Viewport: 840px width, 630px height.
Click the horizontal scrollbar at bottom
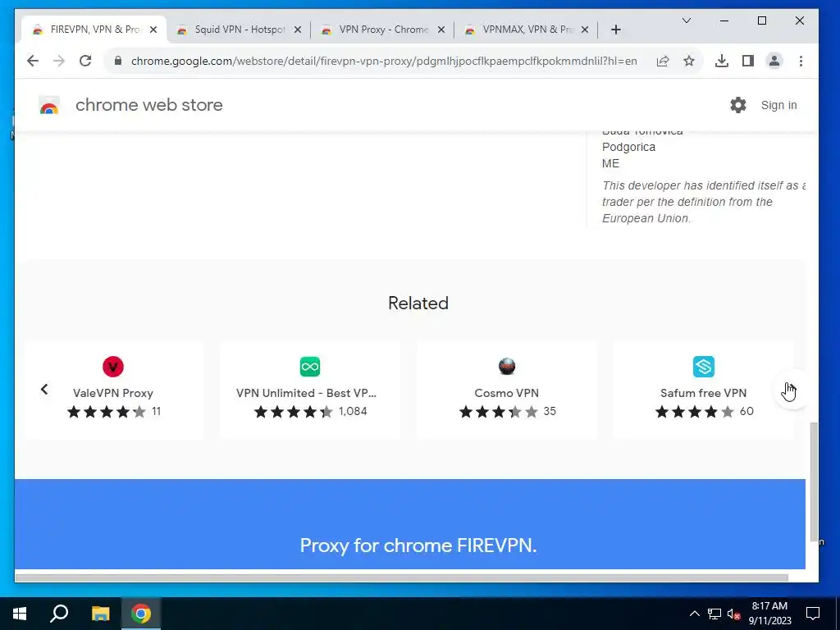[x=401, y=577]
